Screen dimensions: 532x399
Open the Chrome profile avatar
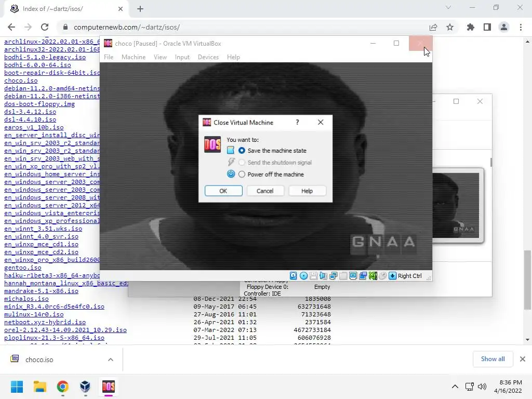[504, 27]
